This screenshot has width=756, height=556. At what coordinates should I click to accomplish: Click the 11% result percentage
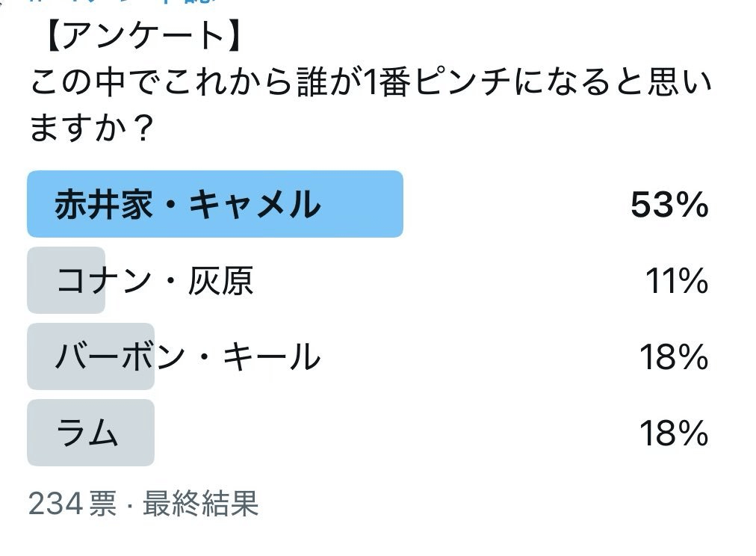(676, 281)
